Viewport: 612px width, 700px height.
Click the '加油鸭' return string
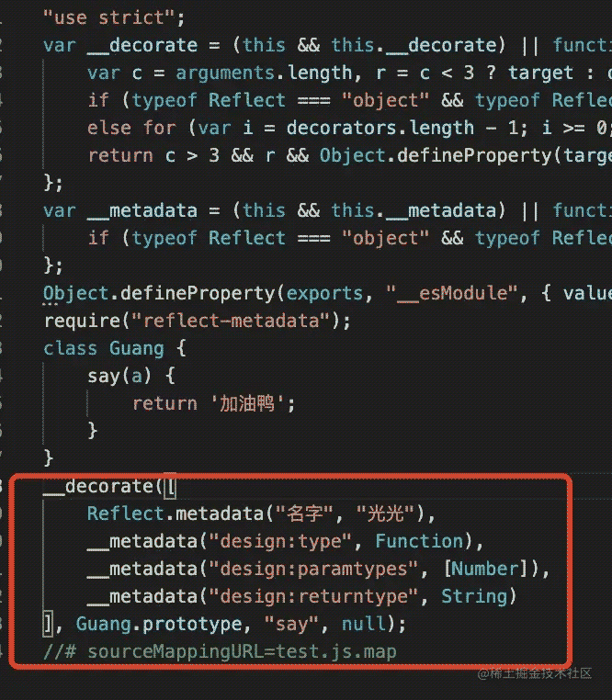(x=246, y=404)
